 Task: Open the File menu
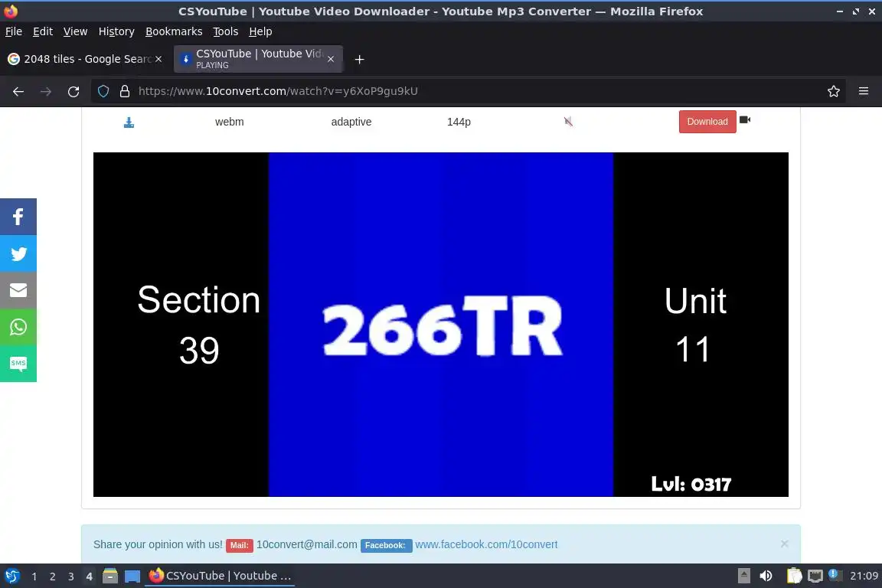click(x=14, y=31)
